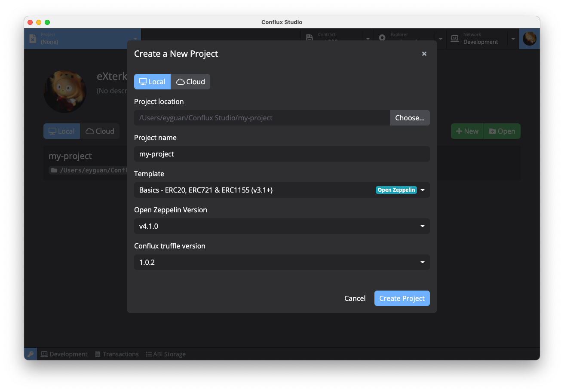Image resolution: width=564 pixels, height=392 pixels.
Task: Click the green New project button
Action: [467, 131]
